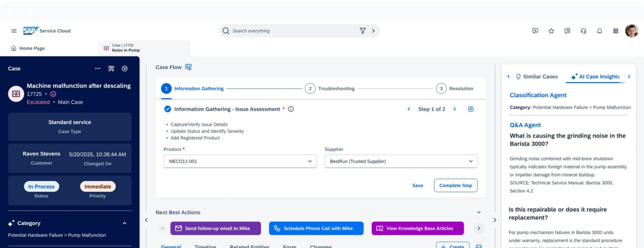The width and height of the screenshot is (644, 248).
Task: Click the Search everything input field
Action: [x=292, y=31]
